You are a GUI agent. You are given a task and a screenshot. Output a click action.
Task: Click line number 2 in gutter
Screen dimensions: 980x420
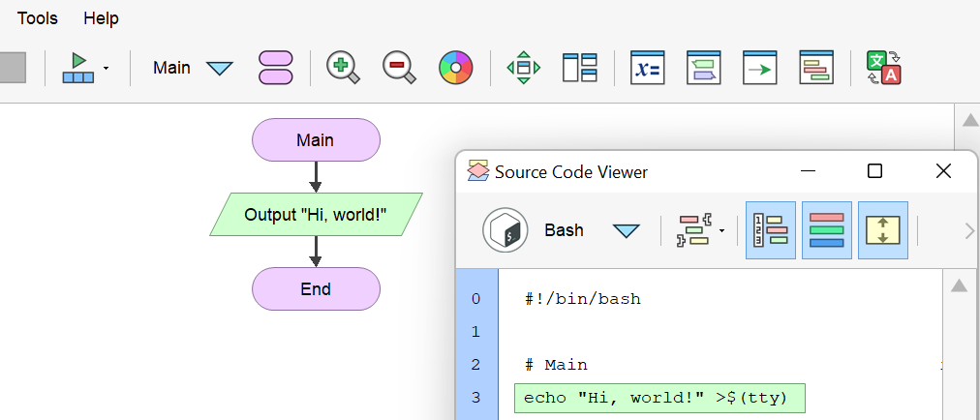point(476,365)
